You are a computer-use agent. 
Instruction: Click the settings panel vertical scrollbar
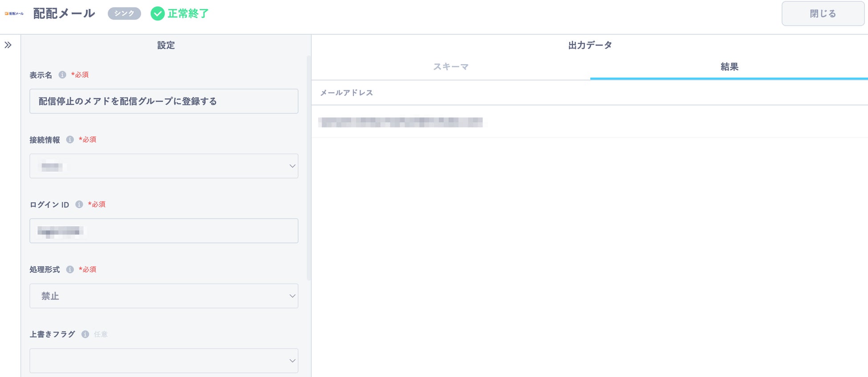click(309, 168)
